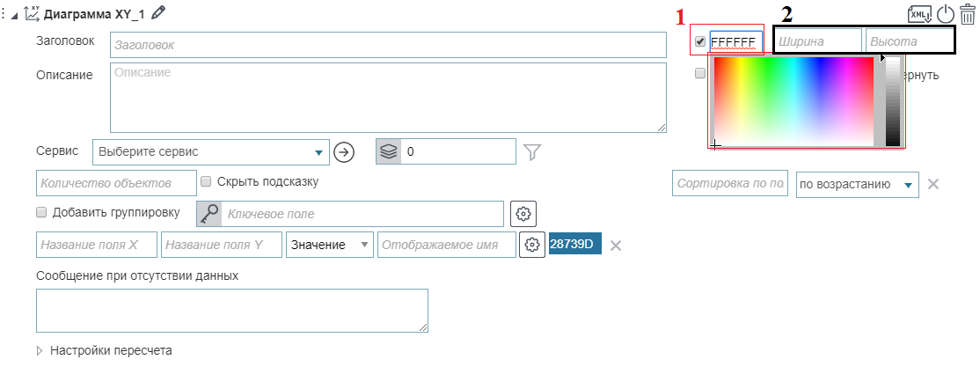Image resolution: width=980 pixels, height=367 pixels.
Task: Open the Значение dropdown
Action: click(x=329, y=245)
